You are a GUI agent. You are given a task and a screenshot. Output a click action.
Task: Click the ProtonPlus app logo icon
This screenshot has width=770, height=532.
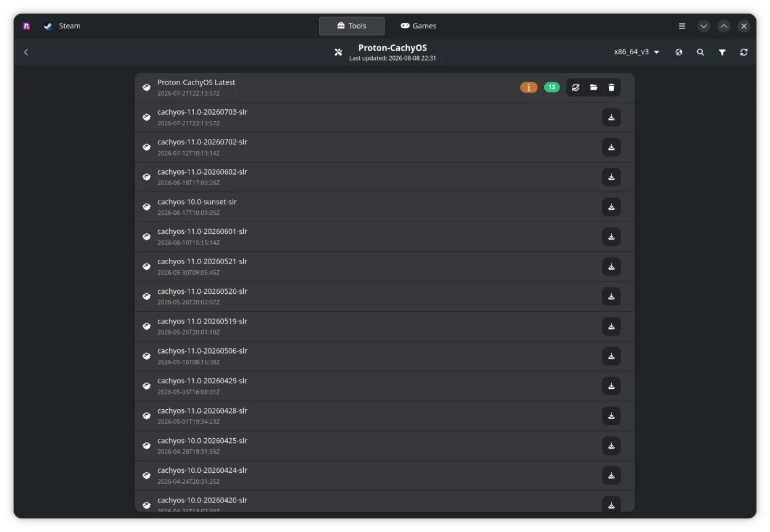point(27,26)
